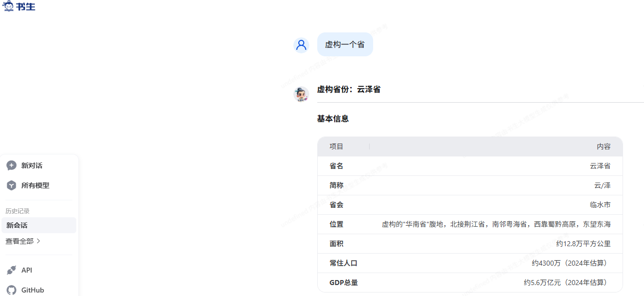
Task: Click the user avatar icon
Action: (x=301, y=45)
